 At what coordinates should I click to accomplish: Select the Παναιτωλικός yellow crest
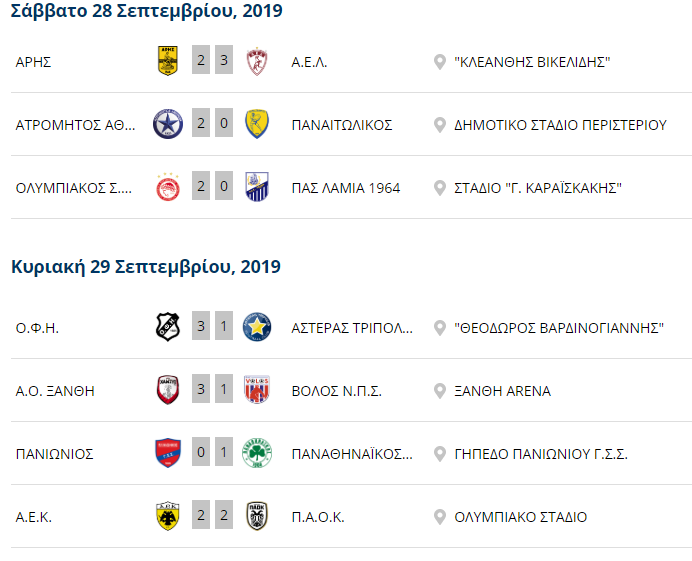click(257, 124)
